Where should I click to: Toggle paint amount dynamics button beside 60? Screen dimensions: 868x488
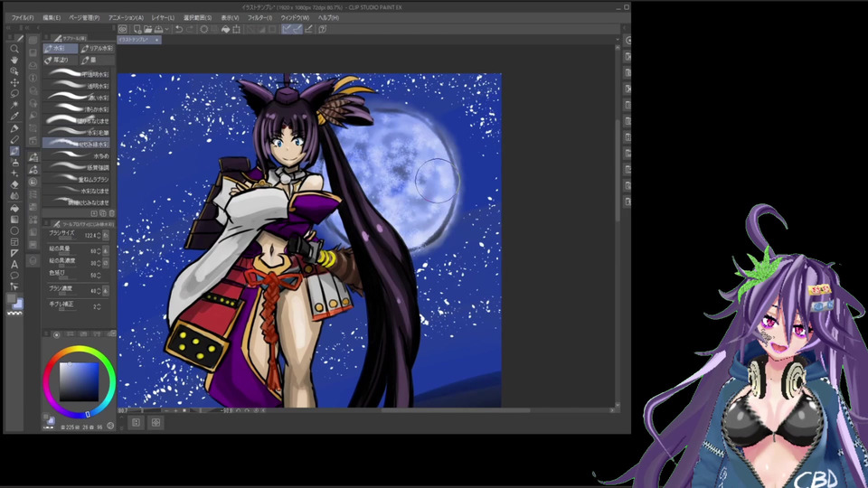[x=106, y=250]
